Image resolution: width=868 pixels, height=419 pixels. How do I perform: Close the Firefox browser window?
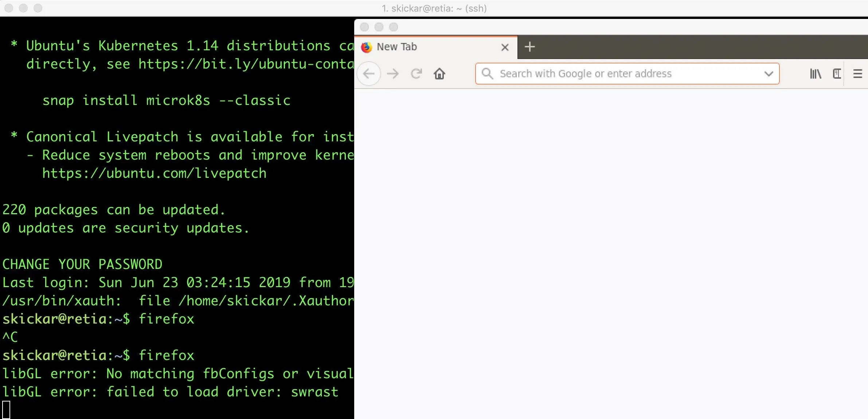pyautogui.click(x=364, y=27)
